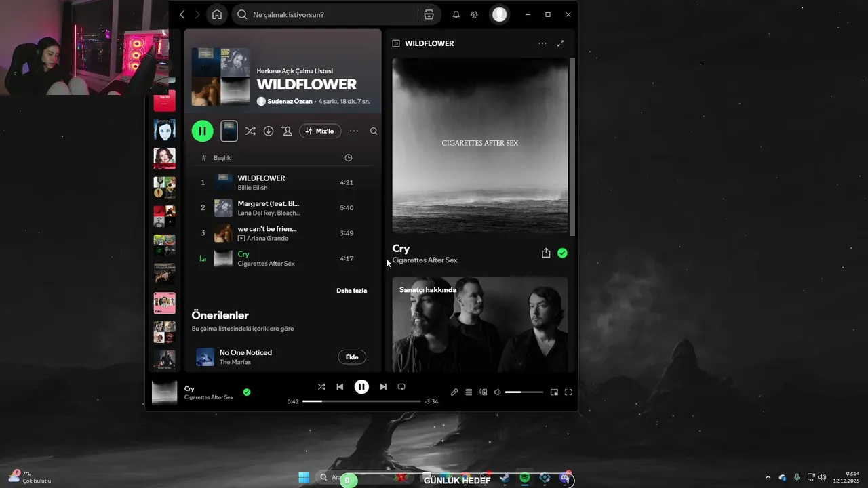This screenshot has width=868, height=488.
Task: Skip to next track
Action: point(383,387)
